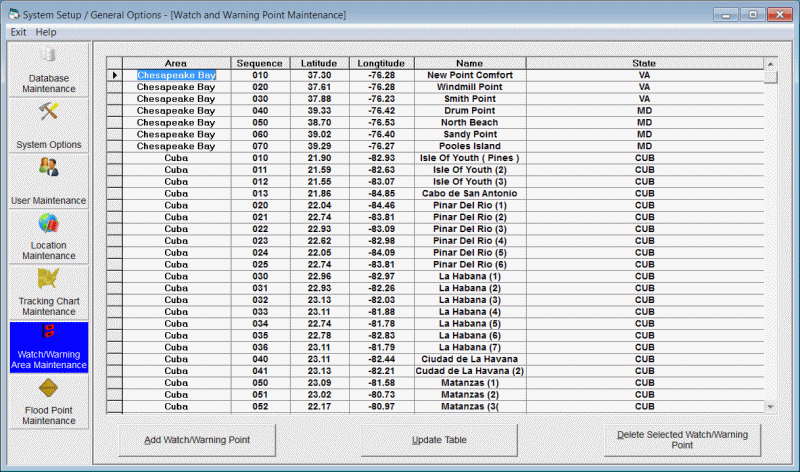Select Cuba area cell of La Habana (6) row
Viewport: 800px width, 472px height.
177,335
